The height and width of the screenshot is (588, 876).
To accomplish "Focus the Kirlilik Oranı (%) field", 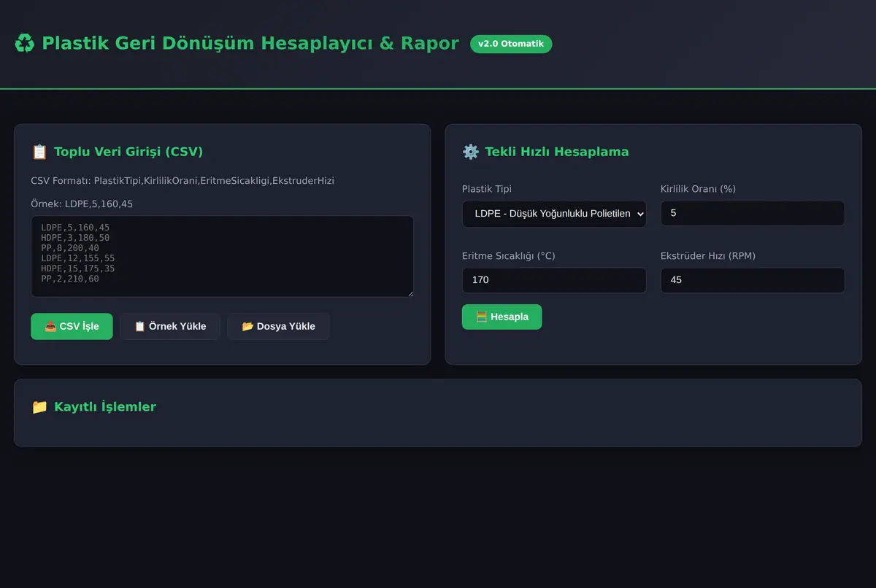I will [753, 214].
